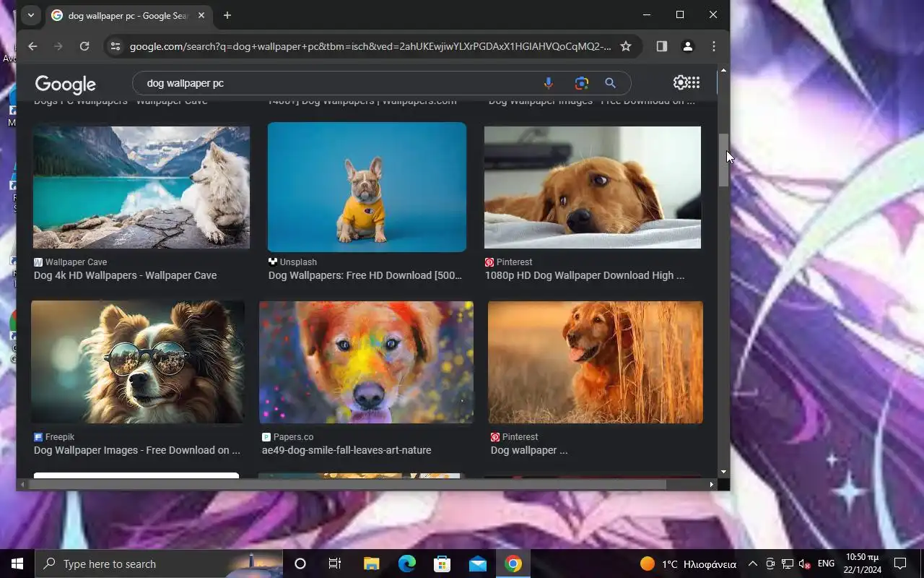Open dog with sunglasses thumbnail

(x=138, y=362)
